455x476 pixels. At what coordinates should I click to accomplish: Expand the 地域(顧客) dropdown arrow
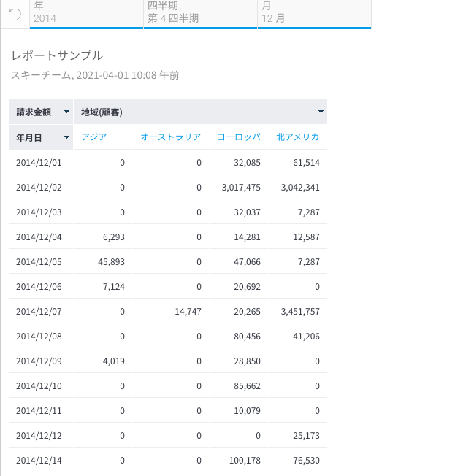point(321,112)
